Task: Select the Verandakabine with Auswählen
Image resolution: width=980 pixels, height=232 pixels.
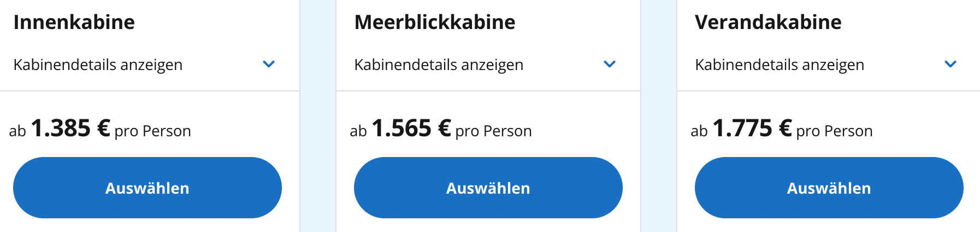Action: tap(829, 188)
